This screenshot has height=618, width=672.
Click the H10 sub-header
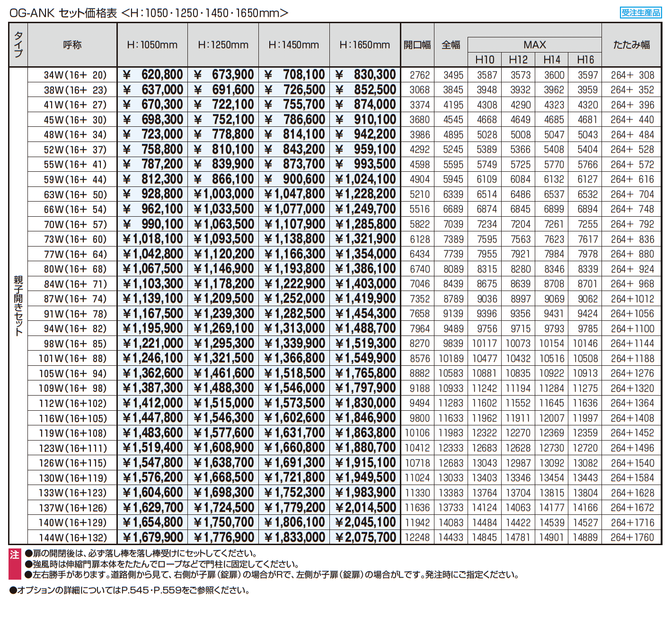pyautogui.click(x=485, y=60)
